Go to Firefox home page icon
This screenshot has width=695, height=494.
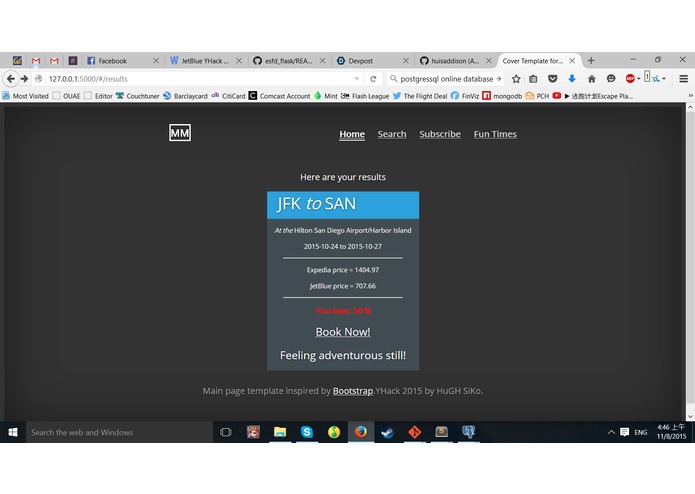pos(591,79)
